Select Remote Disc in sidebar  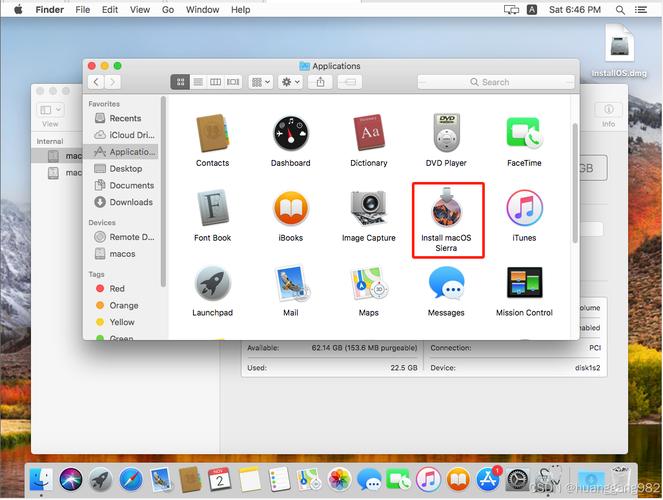coord(121,237)
